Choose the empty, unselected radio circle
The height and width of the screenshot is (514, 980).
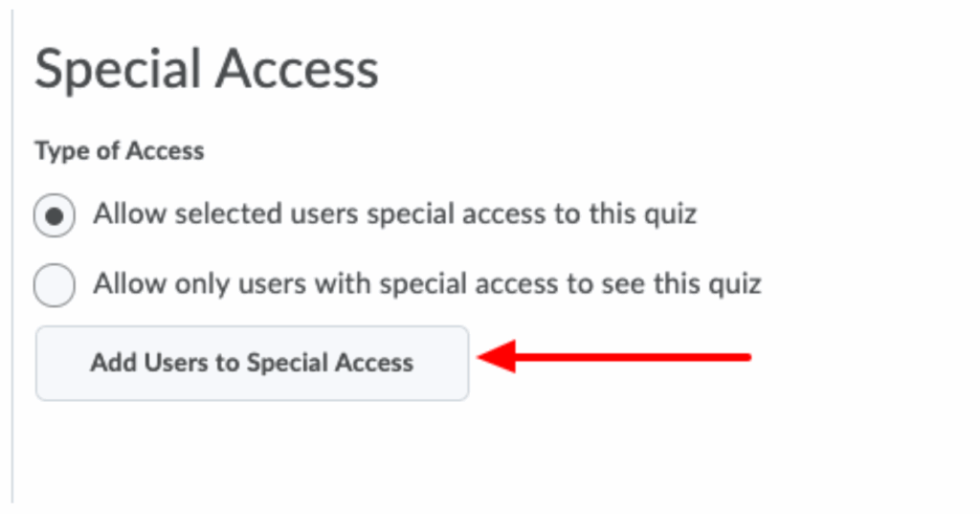[55, 285]
